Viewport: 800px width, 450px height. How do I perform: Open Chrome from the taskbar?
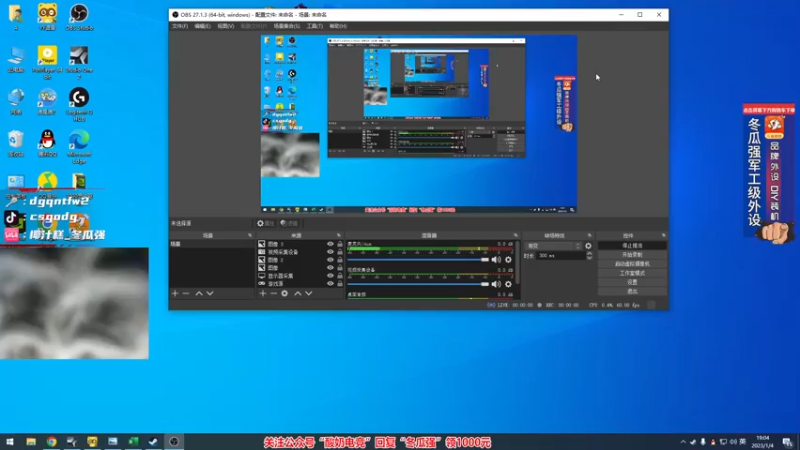tap(52, 442)
